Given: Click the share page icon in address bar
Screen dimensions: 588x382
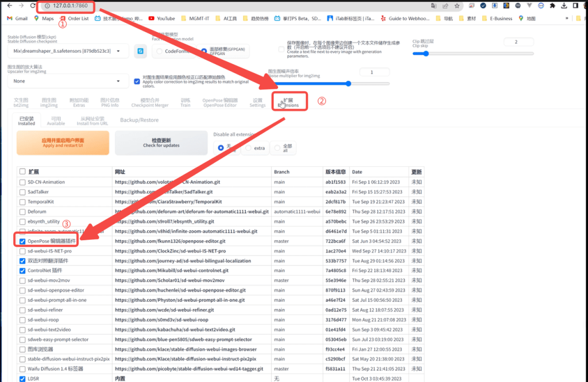Looking at the screenshot, I should point(445,6).
